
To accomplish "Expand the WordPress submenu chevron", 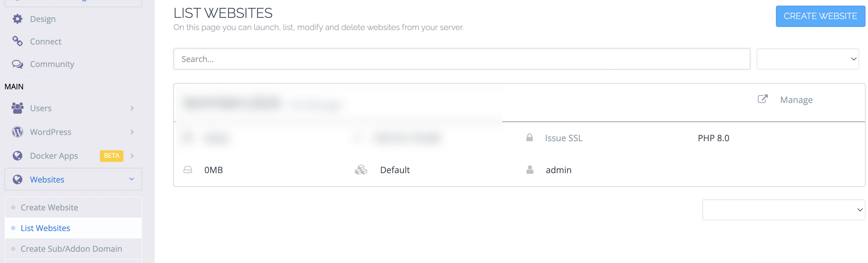I will click(132, 132).
